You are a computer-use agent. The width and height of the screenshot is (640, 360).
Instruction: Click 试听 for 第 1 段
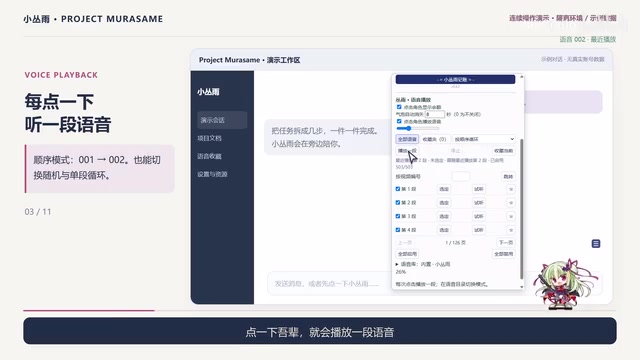(x=479, y=189)
